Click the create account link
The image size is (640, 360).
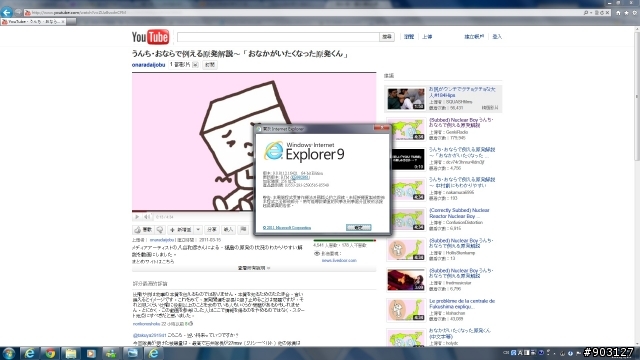click(x=474, y=37)
